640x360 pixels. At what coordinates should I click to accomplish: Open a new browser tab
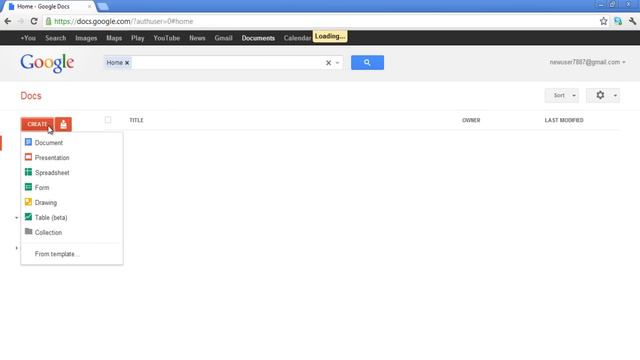tap(103, 7)
